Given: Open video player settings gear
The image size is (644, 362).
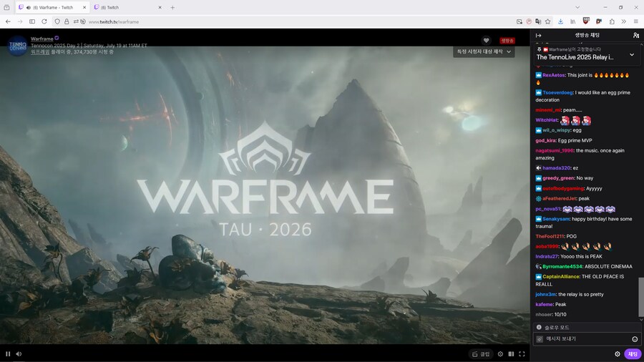Looking at the screenshot, I should click(x=500, y=354).
